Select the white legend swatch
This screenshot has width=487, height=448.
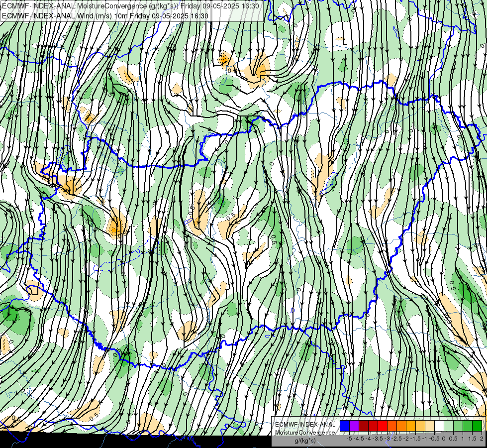coord(439,426)
